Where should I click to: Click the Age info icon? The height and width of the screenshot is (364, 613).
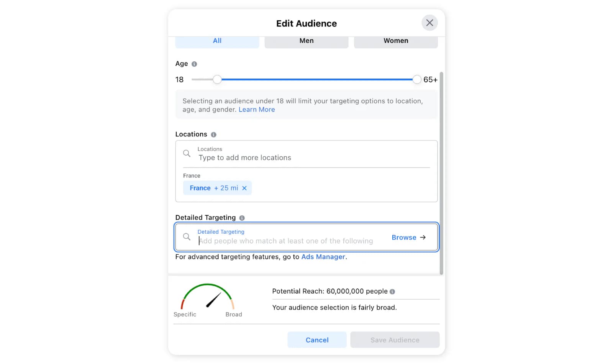point(194,64)
